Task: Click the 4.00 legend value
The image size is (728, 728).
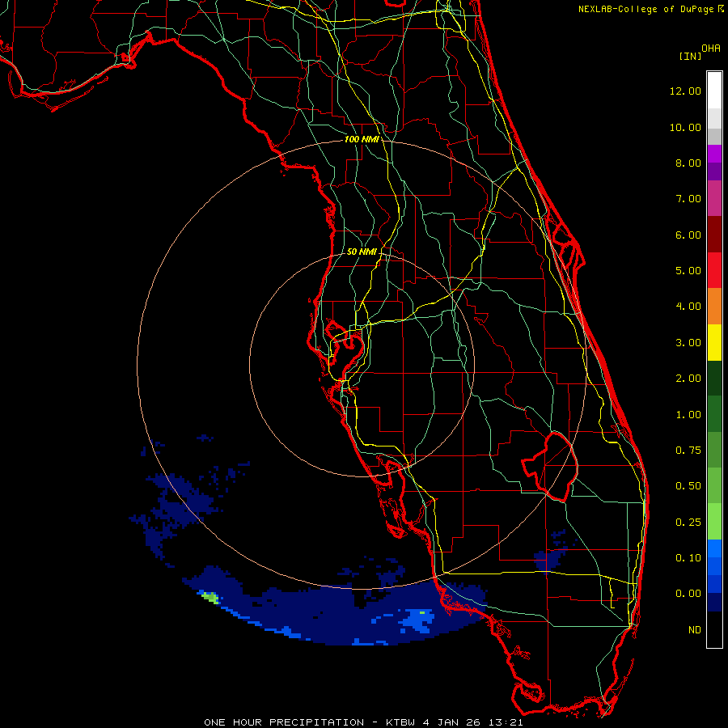Action: tap(688, 307)
